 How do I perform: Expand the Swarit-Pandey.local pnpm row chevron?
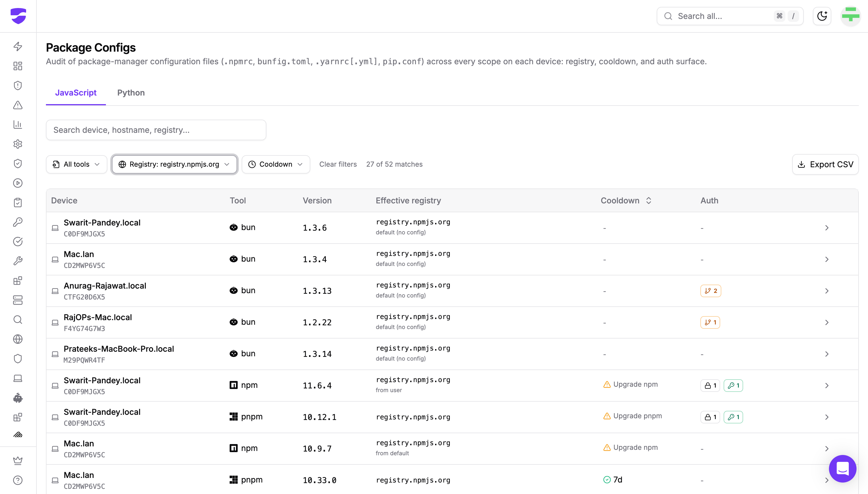coord(827,417)
